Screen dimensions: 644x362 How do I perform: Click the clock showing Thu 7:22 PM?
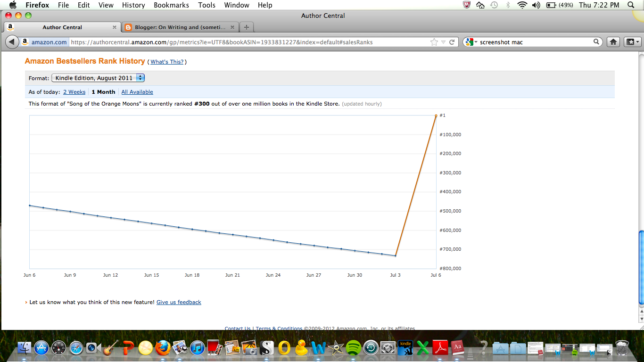point(599,5)
